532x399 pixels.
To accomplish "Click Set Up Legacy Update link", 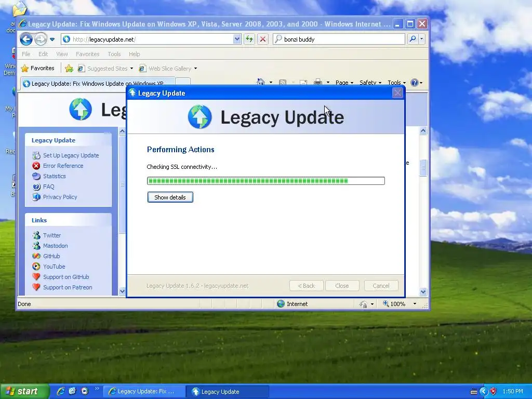I will tap(71, 155).
